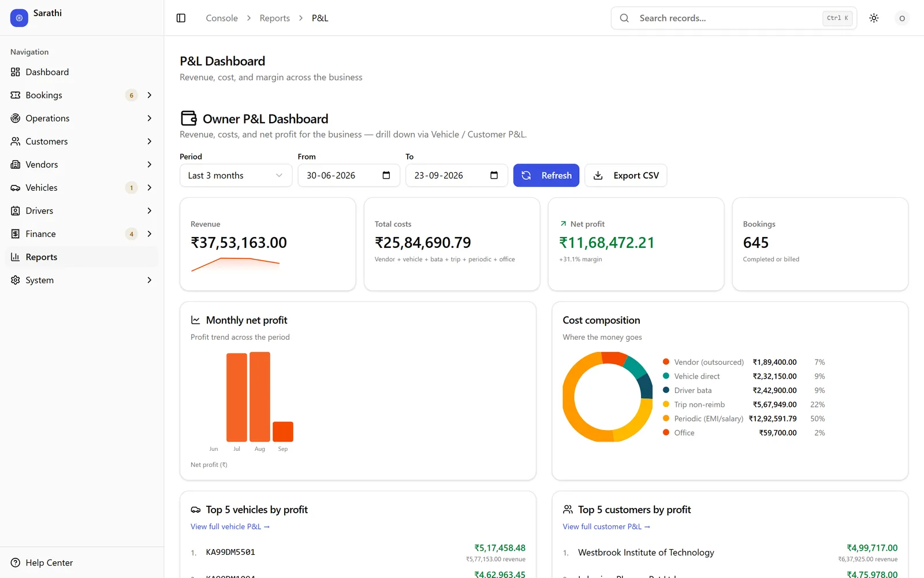The image size is (924, 578).
Task: Click the Vendors building icon
Action: point(16,164)
